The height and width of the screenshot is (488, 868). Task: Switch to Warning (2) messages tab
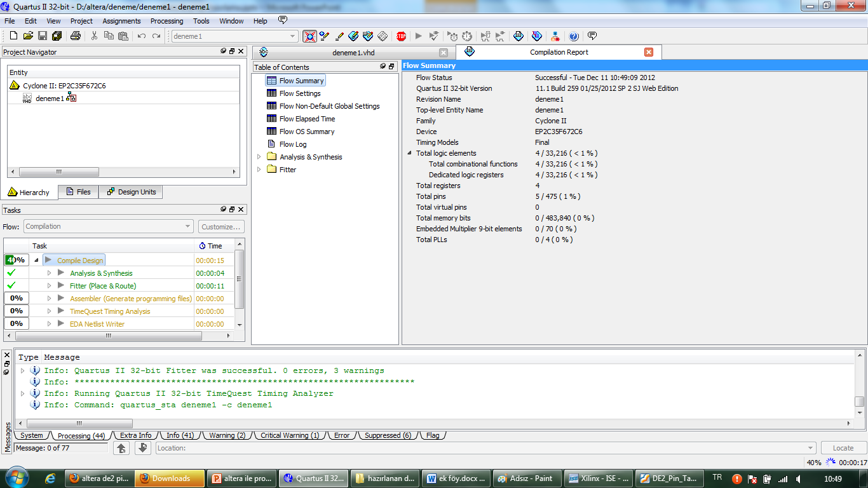tap(227, 435)
